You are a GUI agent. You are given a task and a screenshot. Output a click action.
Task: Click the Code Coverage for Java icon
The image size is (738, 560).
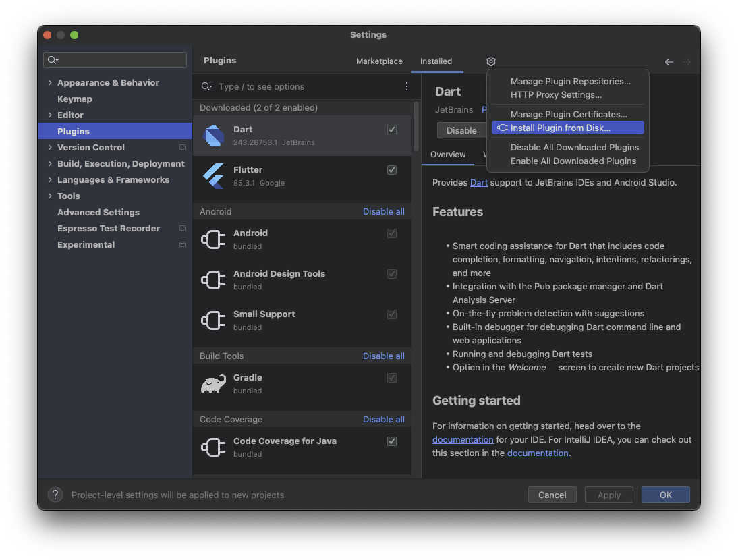point(214,447)
